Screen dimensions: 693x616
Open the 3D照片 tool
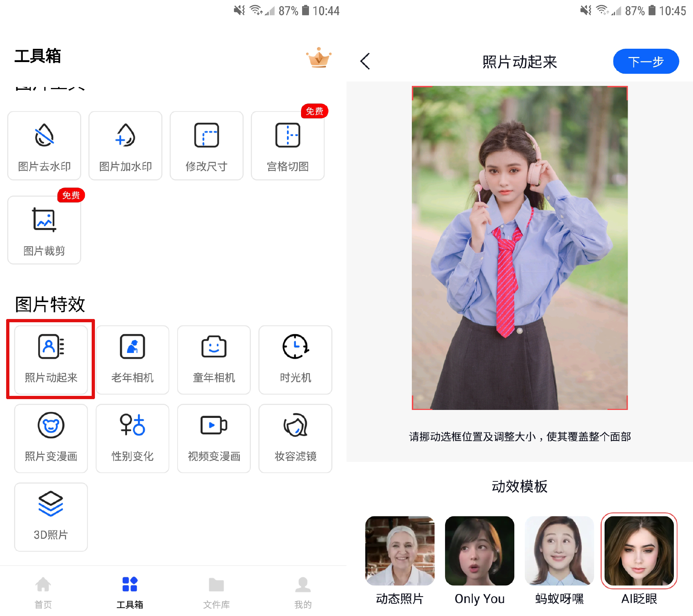(51, 517)
